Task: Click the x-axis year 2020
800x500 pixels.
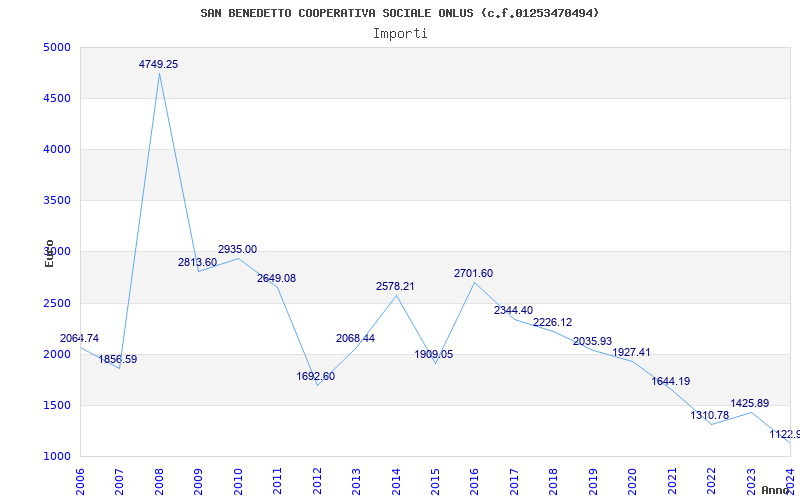Action: coord(633,481)
